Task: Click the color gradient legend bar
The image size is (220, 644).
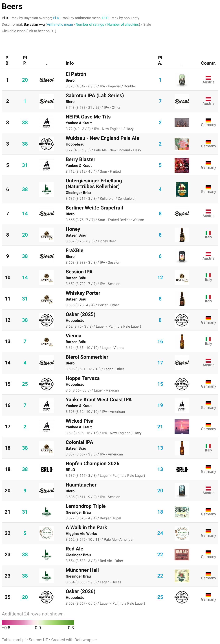Action: click(38, 623)
